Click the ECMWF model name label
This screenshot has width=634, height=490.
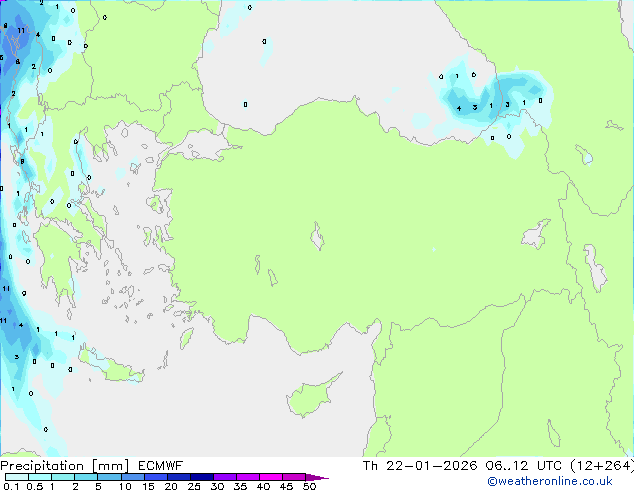click(x=161, y=466)
